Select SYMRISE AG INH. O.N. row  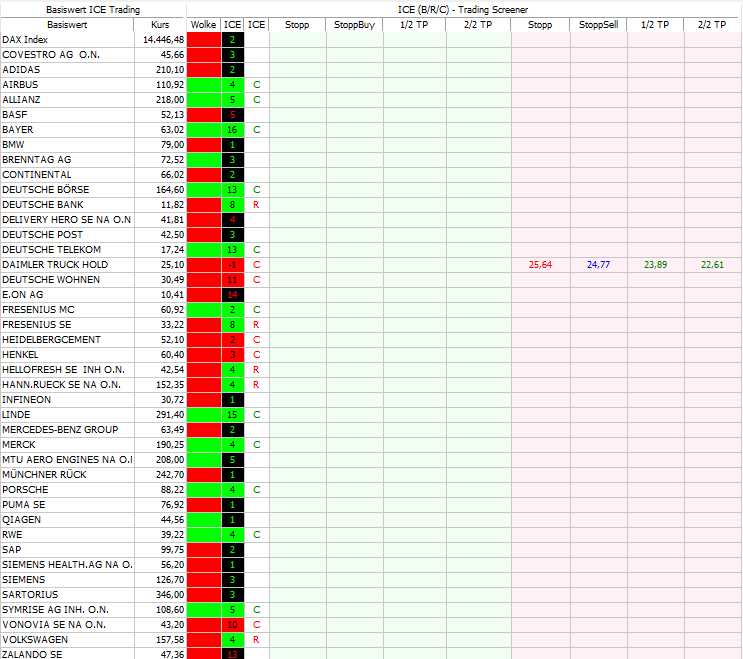pyautogui.click(x=55, y=610)
